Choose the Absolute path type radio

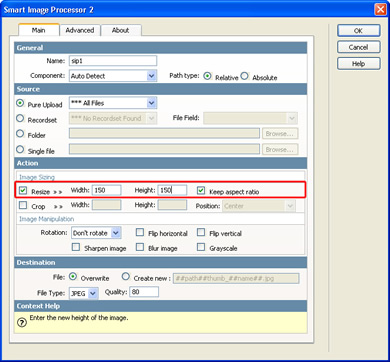(x=245, y=76)
